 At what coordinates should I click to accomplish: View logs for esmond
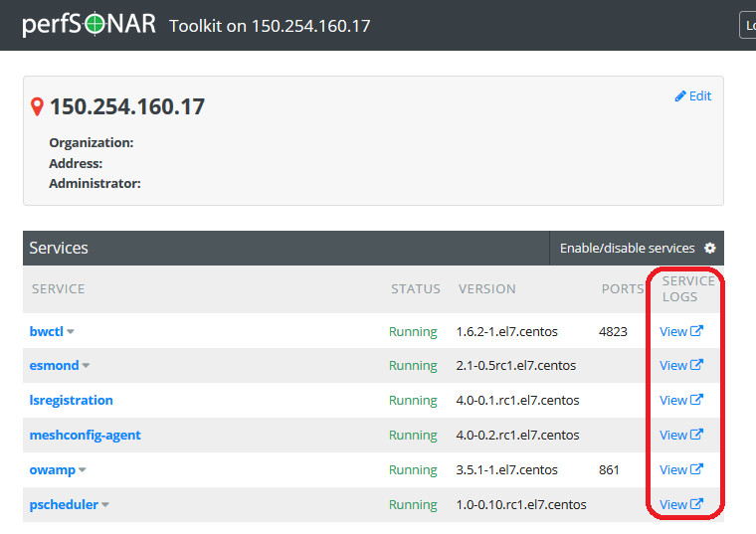(x=673, y=365)
